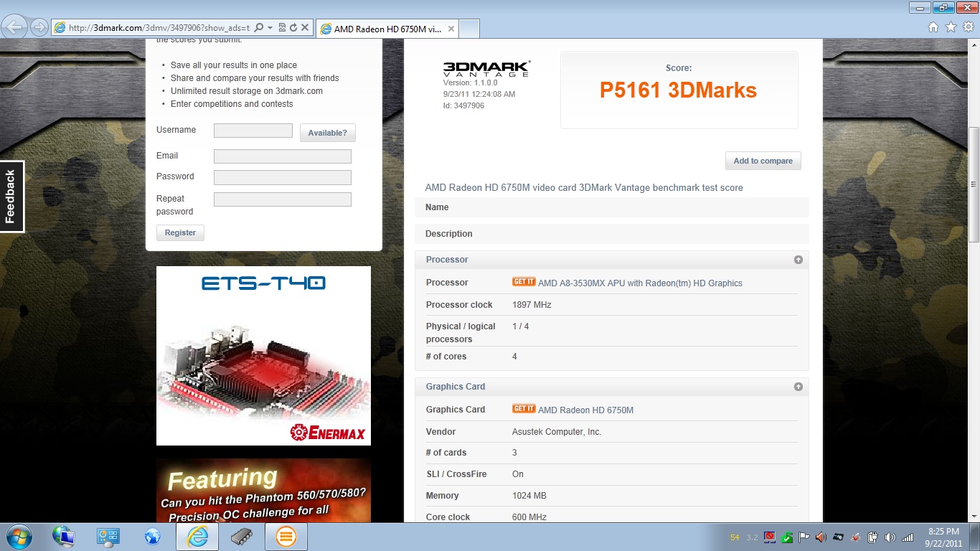Click the Add to compare button
The image size is (980, 551).
[x=763, y=161]
